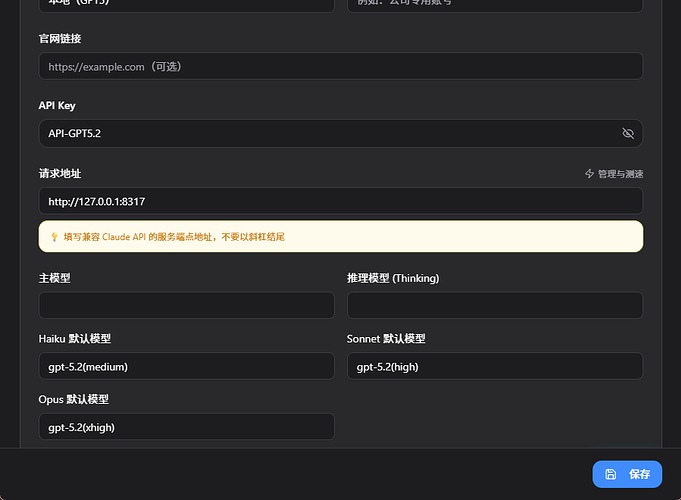Click the Haiku 默认模型 label
Screen dimensions: 681x500
(x=75, y=338)
